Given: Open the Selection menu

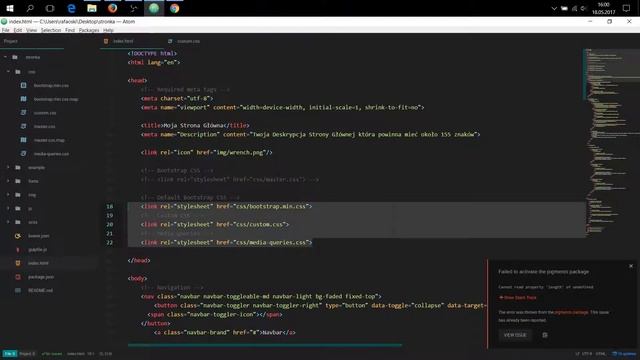Looking at the screenshot, I should tap(51, 30).
